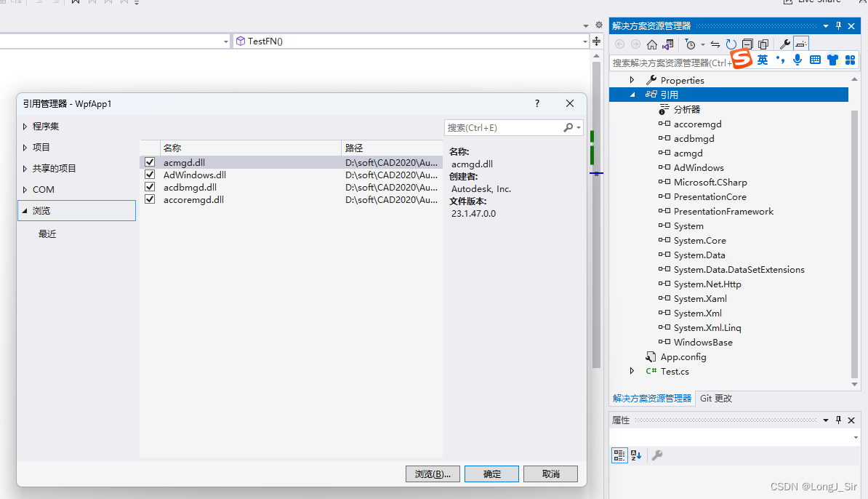Open Properties panel window options dropdown
The height and width of the screenshot is (499, 868).
pyautogui.click(x=825, y=420)
